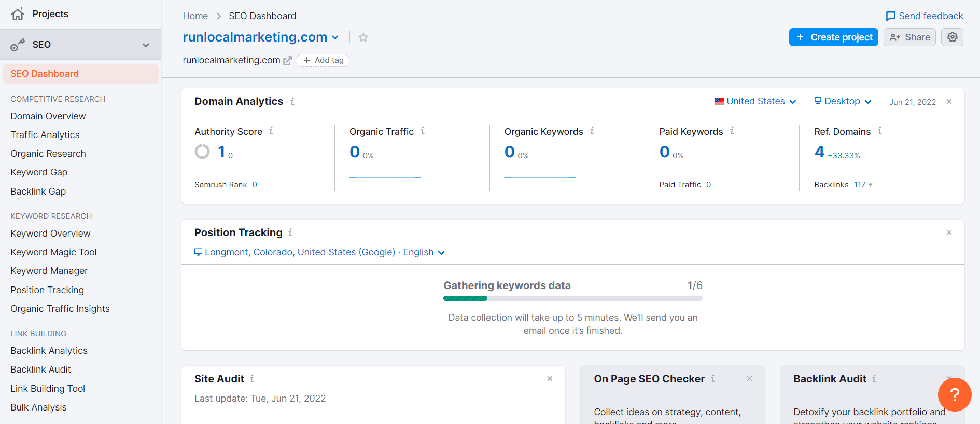Click Home breadcrumb link
This screenshot has width=980, height=424.
tap(195, 16)
